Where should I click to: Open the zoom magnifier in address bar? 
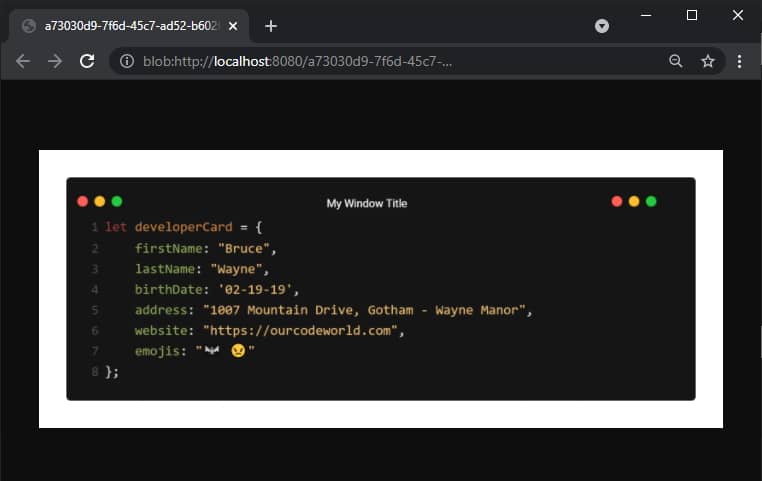coord(676,61)
